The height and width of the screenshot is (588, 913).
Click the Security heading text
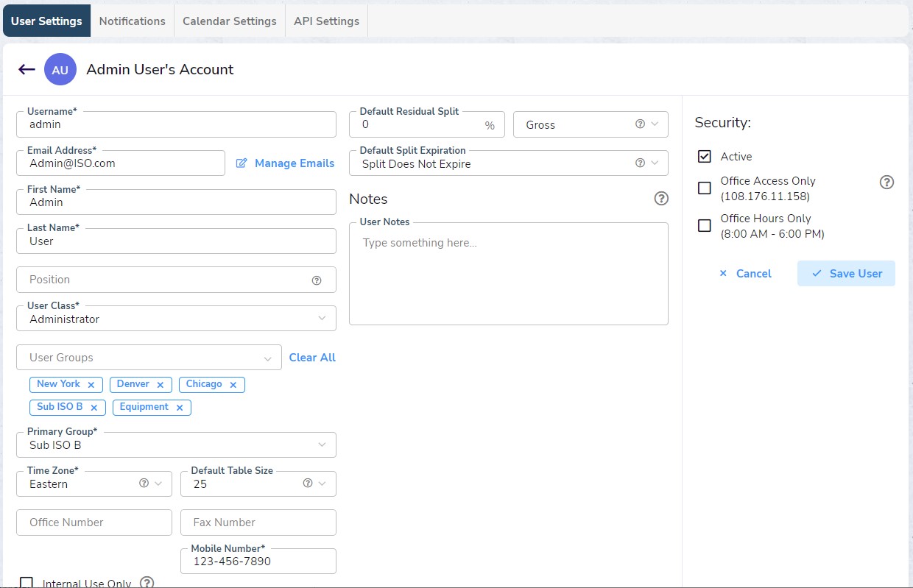(723, 123)
